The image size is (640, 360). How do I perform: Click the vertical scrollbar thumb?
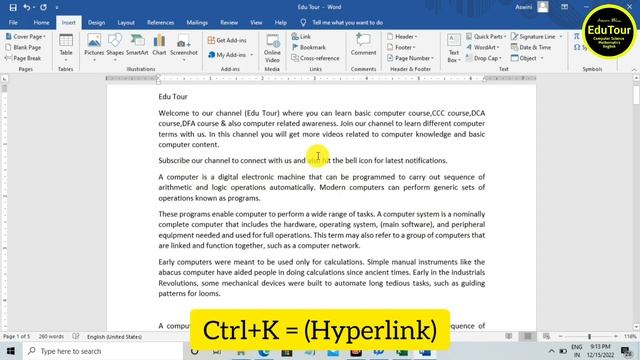(x=636, y=94)
